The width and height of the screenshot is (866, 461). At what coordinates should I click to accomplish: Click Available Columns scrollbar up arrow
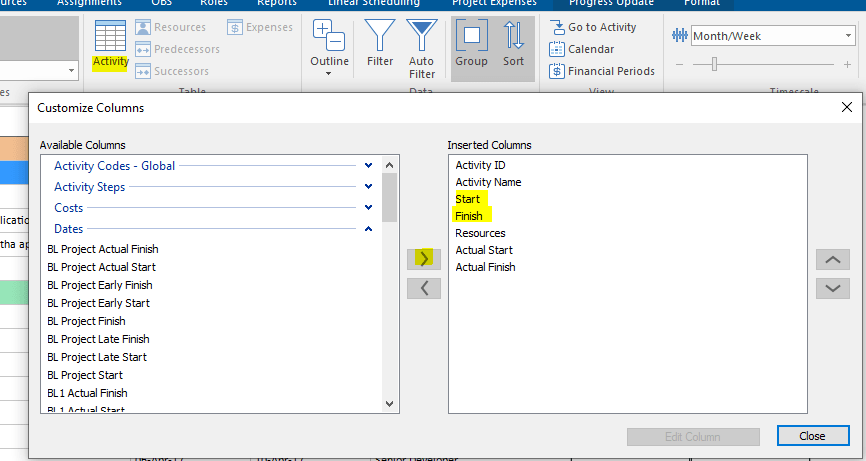coord(389,165)
